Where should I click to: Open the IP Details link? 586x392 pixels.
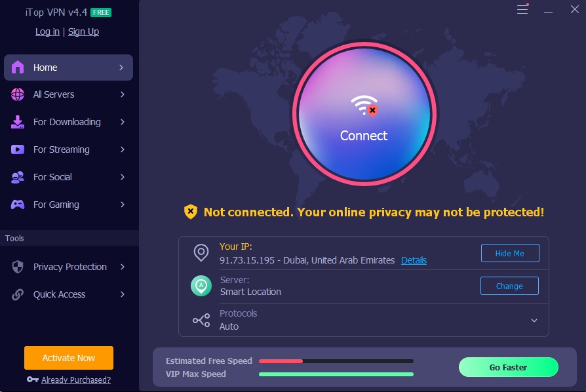[414, 260]
